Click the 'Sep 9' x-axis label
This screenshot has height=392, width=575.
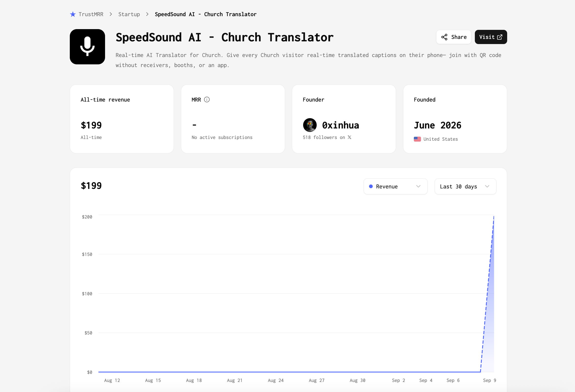(x=489, y=380)
